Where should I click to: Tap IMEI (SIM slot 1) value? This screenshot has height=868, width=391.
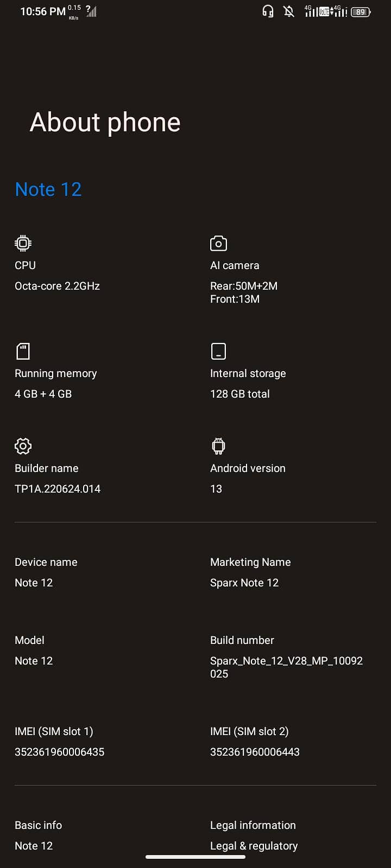[59, 752]
